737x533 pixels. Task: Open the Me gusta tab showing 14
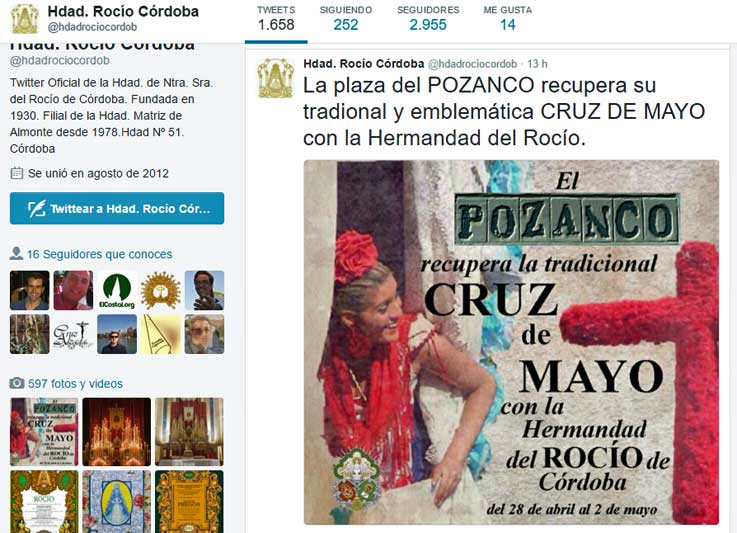pyautogui.click(x=508, y=19)
